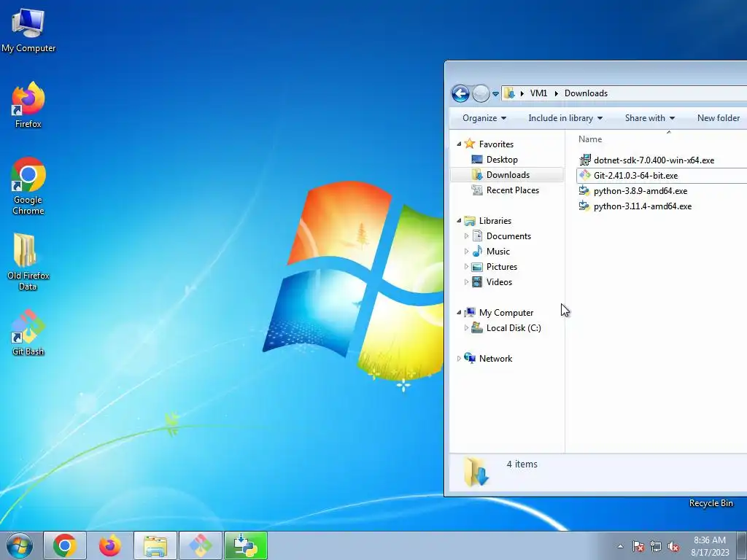Click the python-3.8.9 installer file icon
747x560 pixels.
pyautogui.click(x=584, y=190)
